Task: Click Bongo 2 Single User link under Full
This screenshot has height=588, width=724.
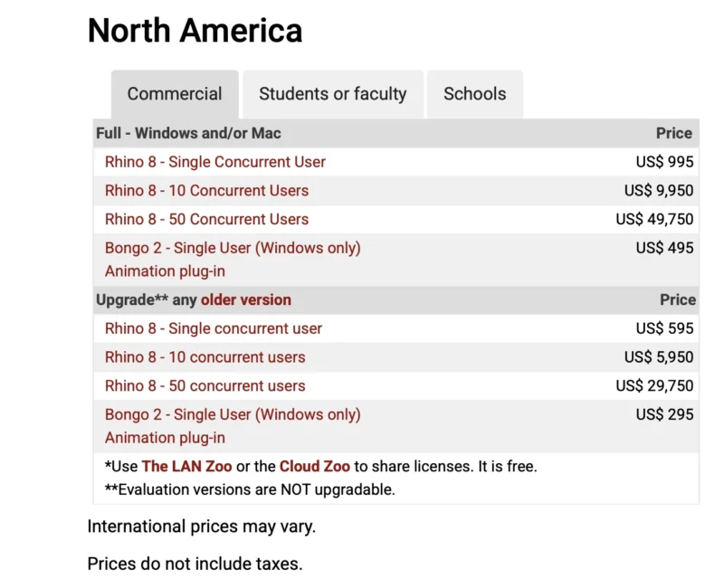Action: [x=233, y=248]
